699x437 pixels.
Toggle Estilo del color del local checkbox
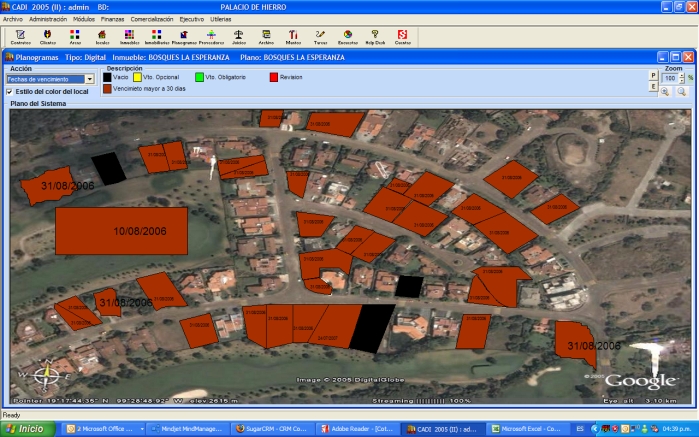pos(10,91)
